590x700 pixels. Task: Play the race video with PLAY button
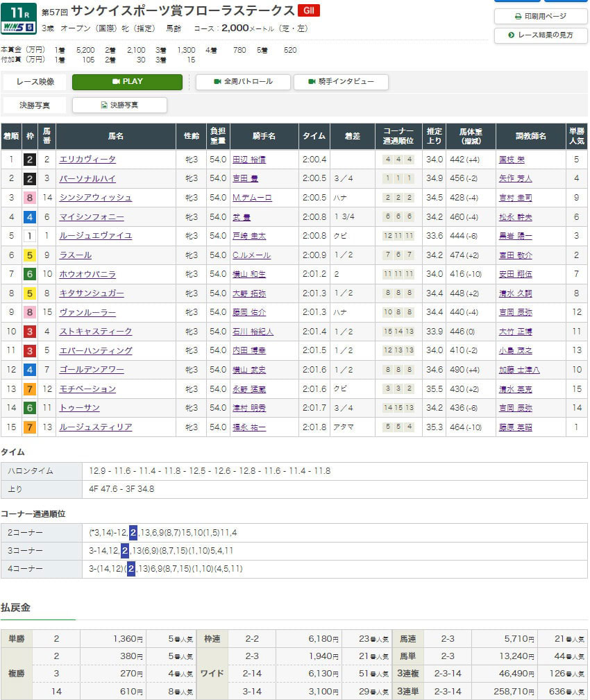(x=127, y=82)
